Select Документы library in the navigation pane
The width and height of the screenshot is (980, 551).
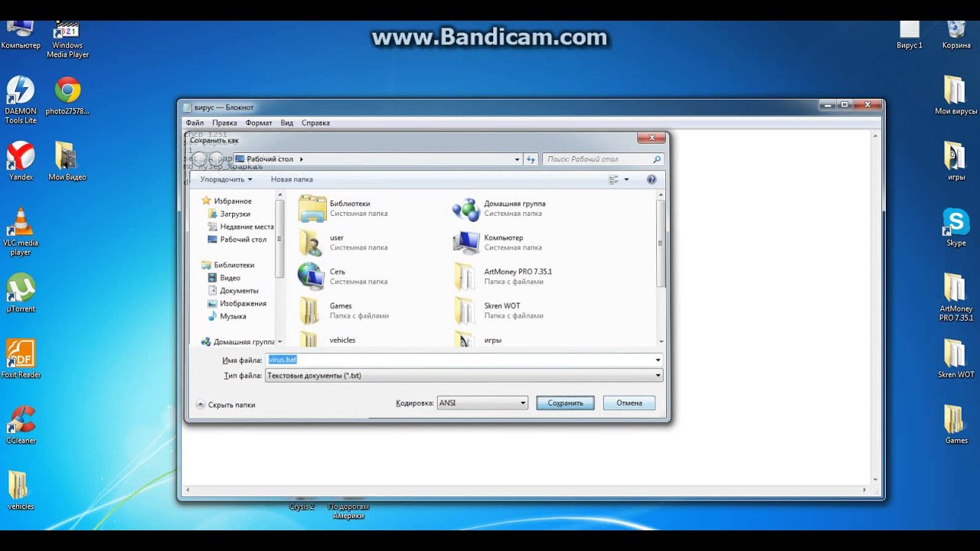tap(233, 291)
